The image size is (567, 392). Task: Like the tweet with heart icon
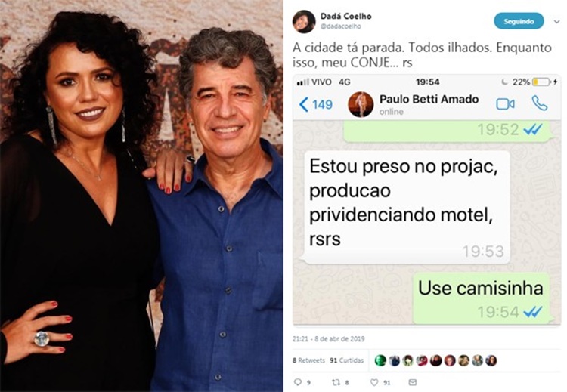point(374,382)
